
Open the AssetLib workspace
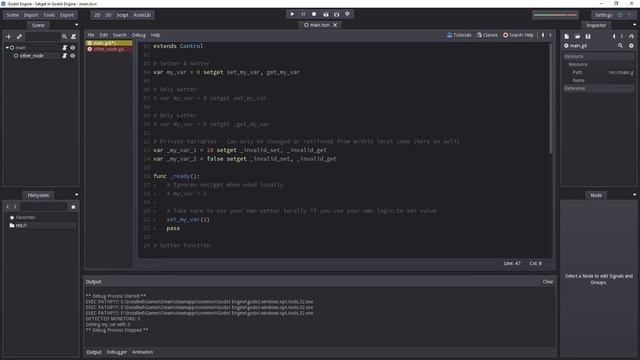coord(142,15)
